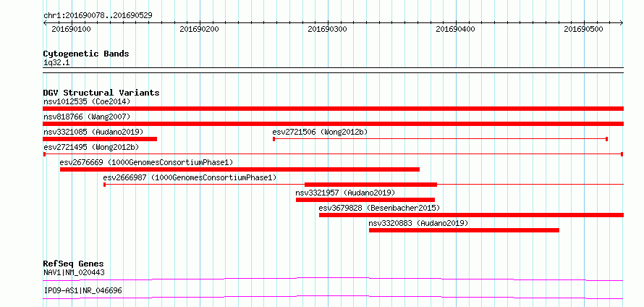Image resolution: width=644 pixels, height=307 pixels.
Task: Click the 1q32.1 cytogenetic band bar
Action: click(x=333, y=70)
